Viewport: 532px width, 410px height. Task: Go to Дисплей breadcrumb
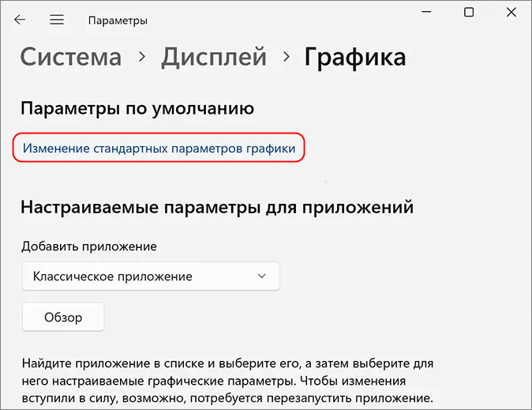(214, 57)
